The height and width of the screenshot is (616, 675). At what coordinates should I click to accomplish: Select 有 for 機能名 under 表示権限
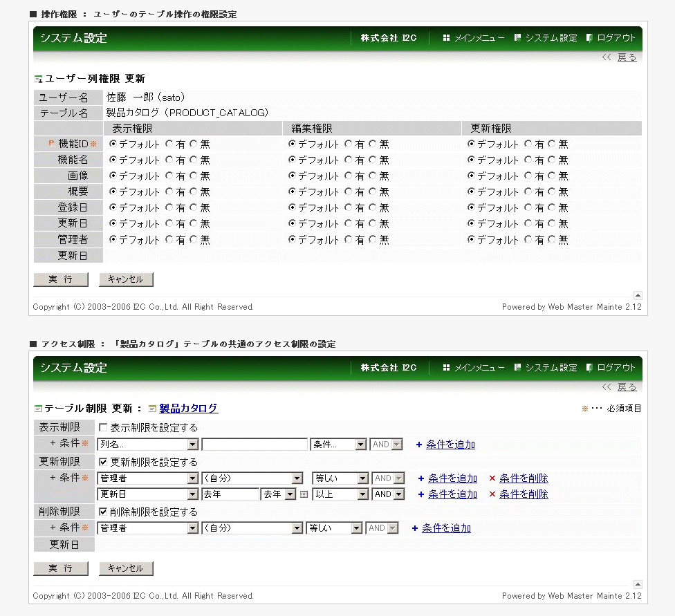169,160
